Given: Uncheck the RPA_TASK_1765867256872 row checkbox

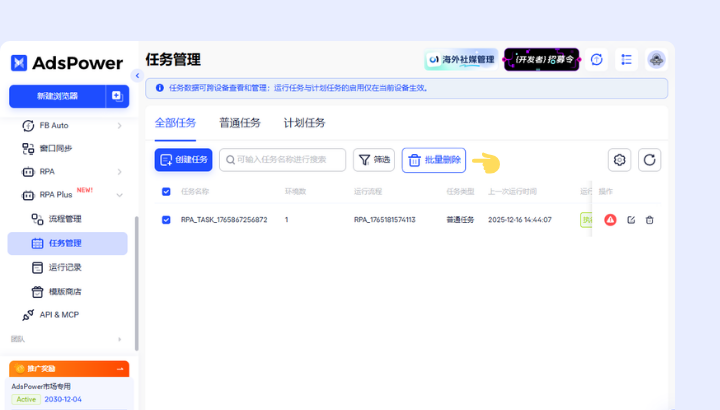Looking at the screenshot, I should [x=166, y=220].
